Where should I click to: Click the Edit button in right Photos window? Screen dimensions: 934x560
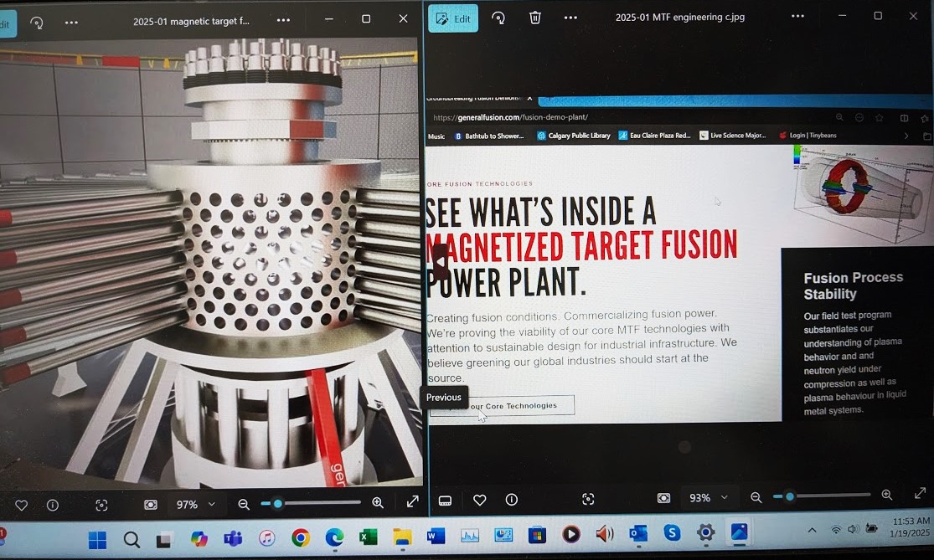(x=453, y=18)
